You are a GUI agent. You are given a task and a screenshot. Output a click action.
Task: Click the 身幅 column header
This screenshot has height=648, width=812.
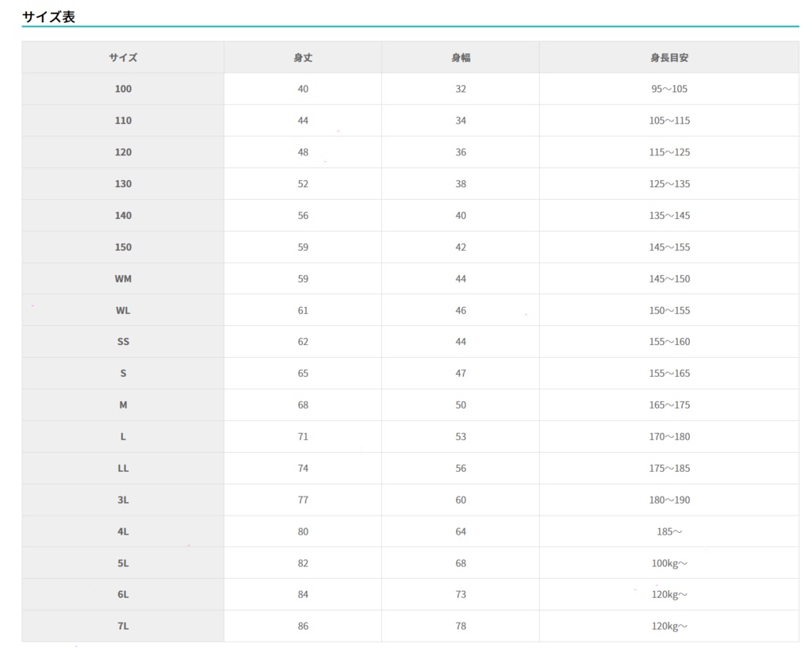pos(461,57)
